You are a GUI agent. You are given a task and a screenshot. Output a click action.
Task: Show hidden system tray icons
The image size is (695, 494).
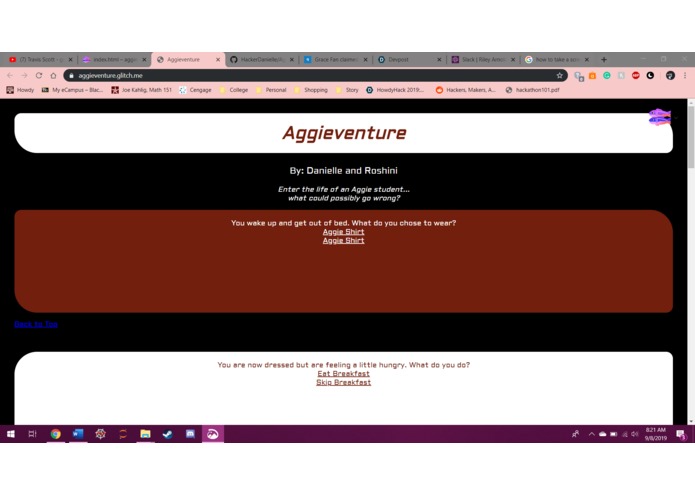click(x=591, y=434)
